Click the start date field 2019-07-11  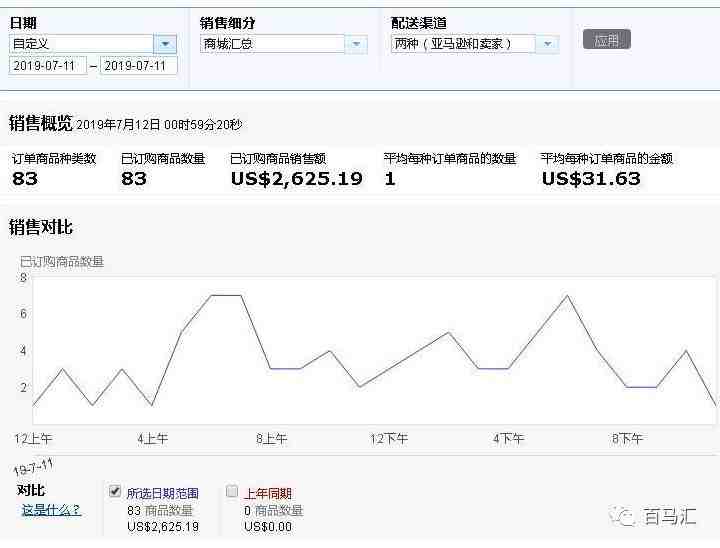click(x=48, y=66)
